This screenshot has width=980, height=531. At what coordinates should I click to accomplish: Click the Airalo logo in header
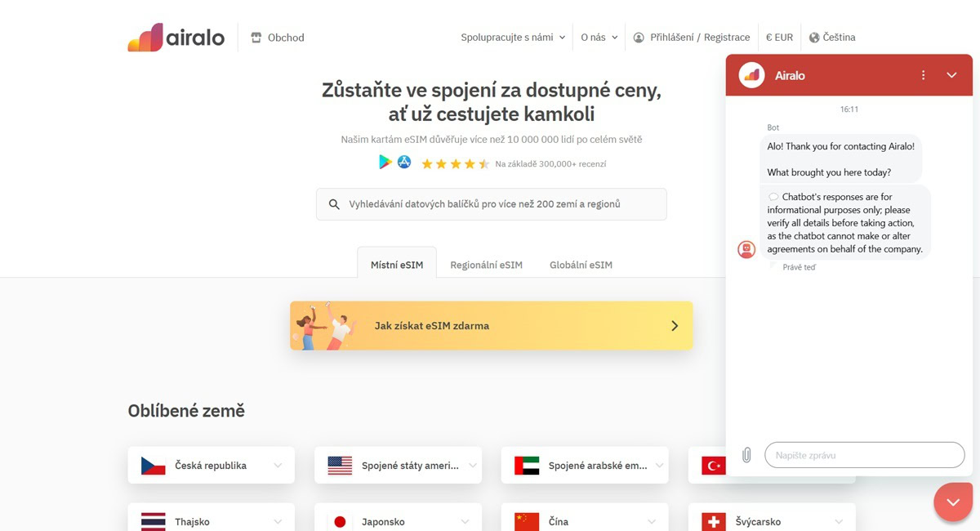tap(176, 38)
